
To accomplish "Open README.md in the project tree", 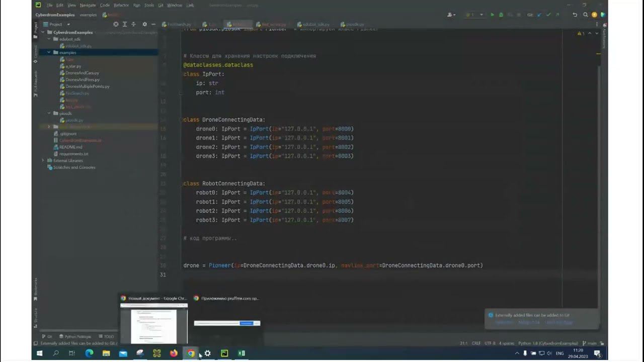I will tap(70, 147).
